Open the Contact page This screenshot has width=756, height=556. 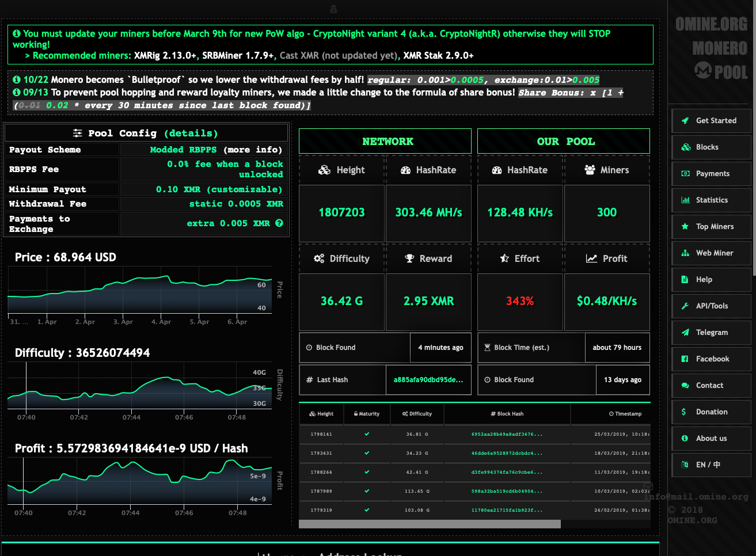(x=711, y=386)
